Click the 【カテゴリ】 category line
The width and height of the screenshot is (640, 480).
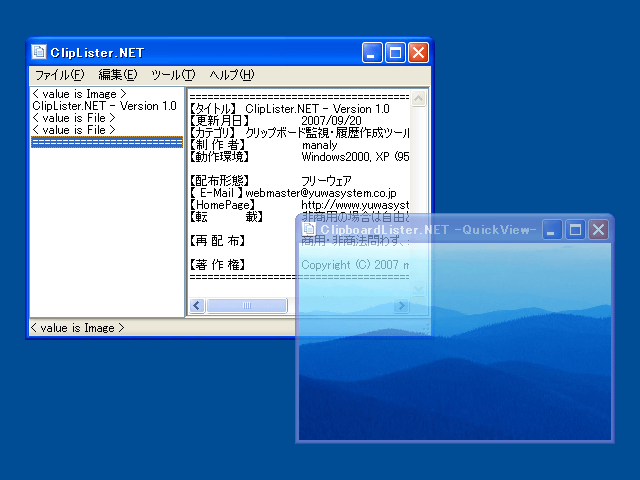tap(299, 133)
